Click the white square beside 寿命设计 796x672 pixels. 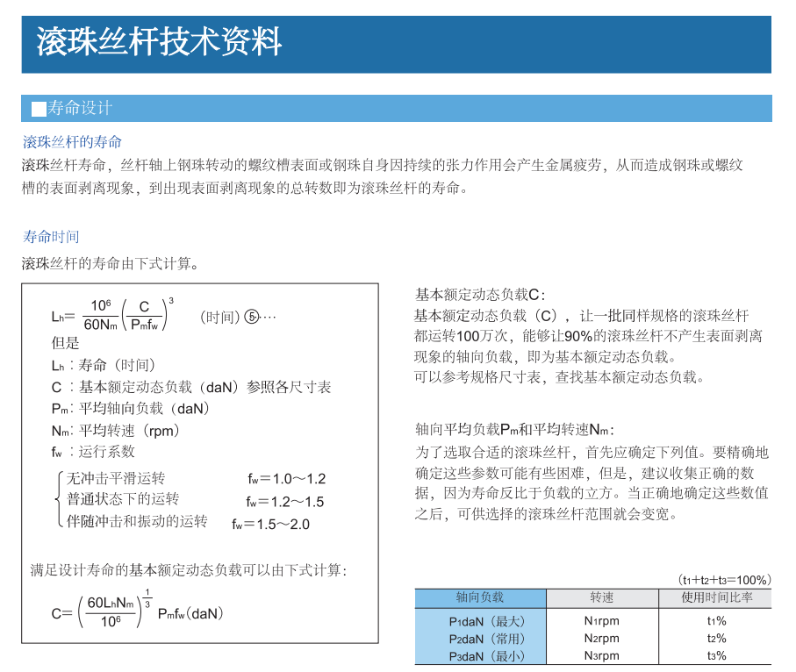pyautogui.click(x=38, y=109)
